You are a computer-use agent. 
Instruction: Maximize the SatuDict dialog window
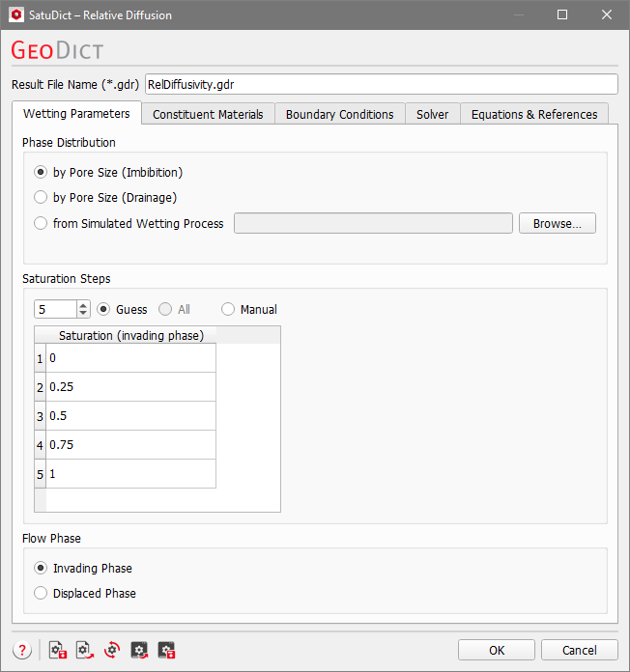tap(562, 15)
